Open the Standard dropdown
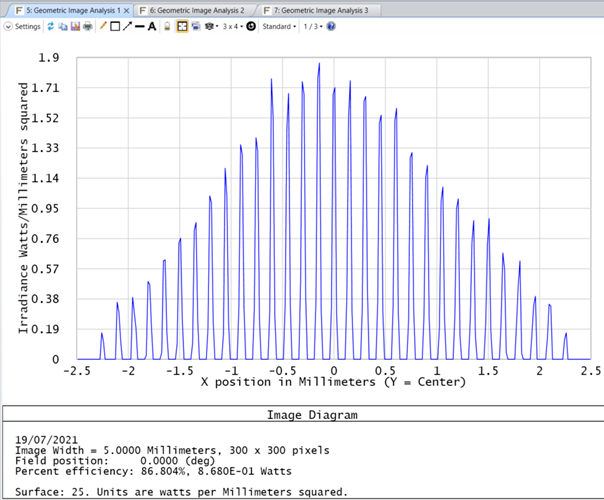The width and height of the screenshot is (604, 500). coord(279,27)
